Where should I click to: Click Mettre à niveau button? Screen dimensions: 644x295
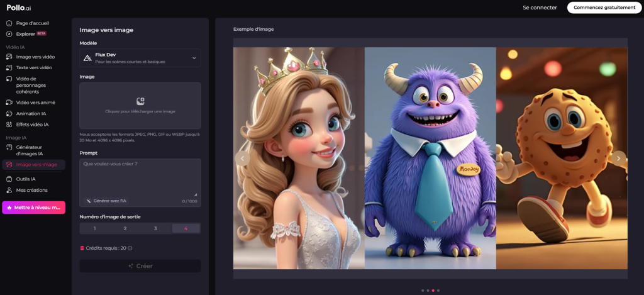34,208
